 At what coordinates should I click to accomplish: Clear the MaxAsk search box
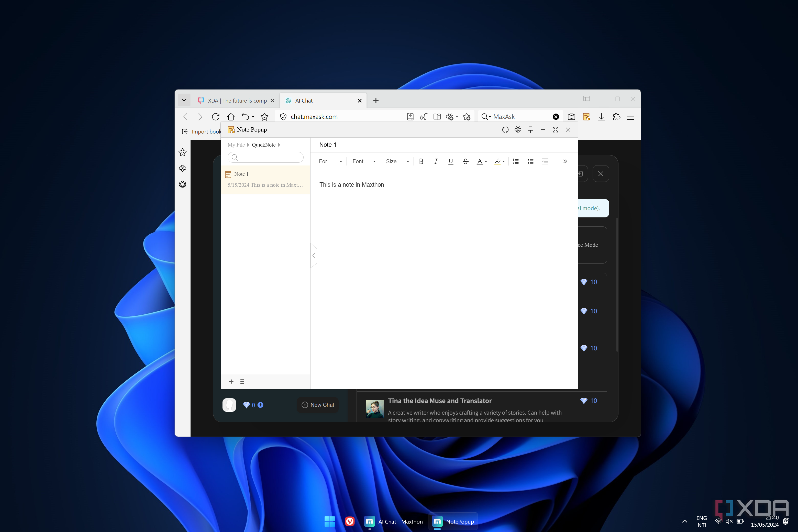(x=556, y=117)
